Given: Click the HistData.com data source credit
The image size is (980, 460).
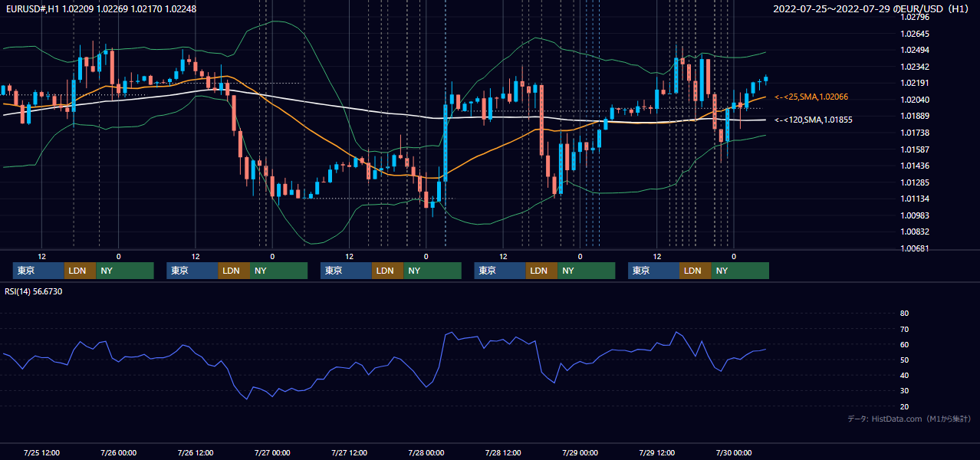Looking at the screenshot, I should pos(909,419).
